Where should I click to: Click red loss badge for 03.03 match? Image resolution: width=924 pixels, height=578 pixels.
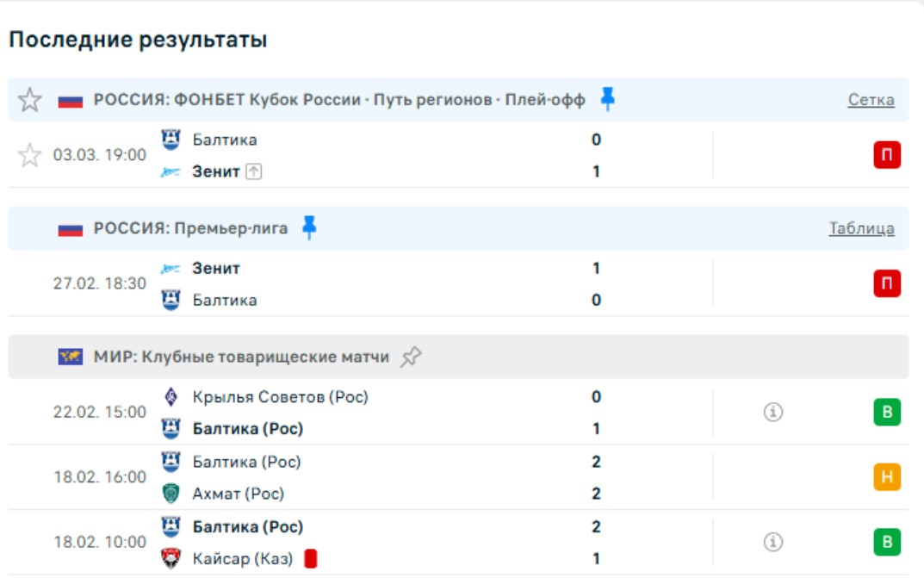pos(887,155)
